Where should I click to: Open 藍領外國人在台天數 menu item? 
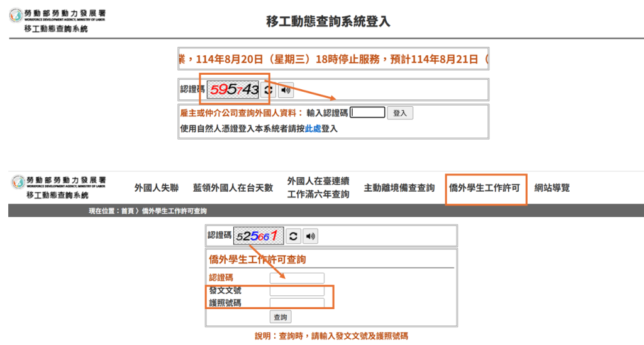coord(233,188)
